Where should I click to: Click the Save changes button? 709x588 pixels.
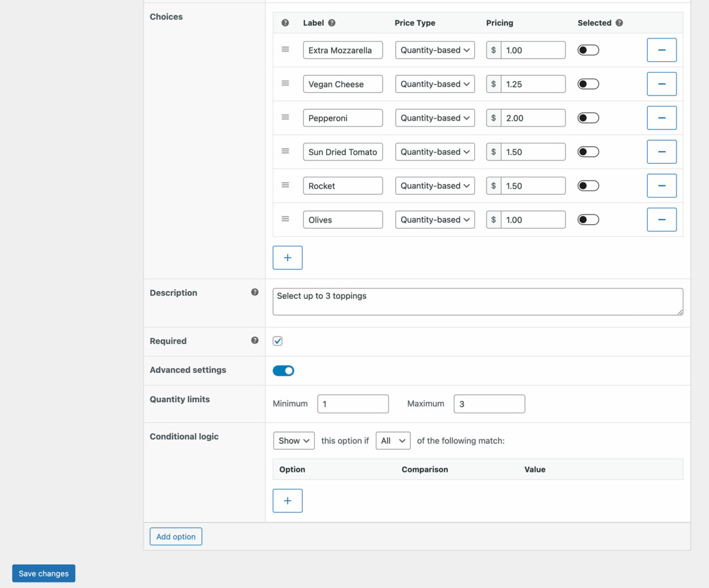tap(43, 573)
